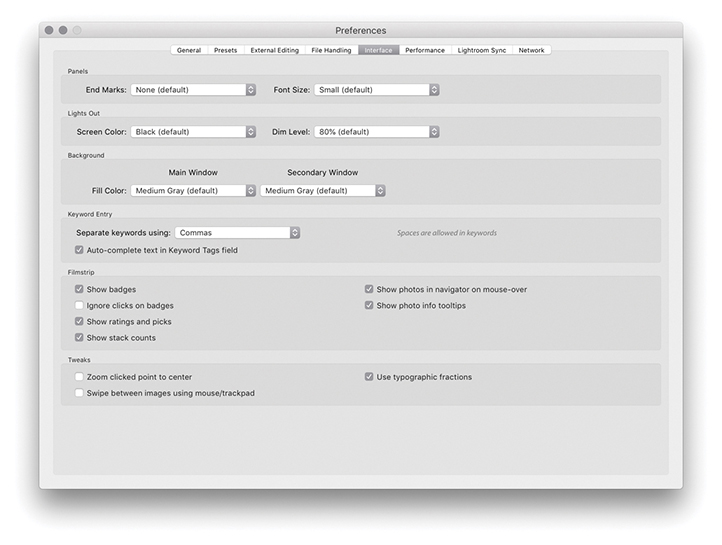Open the Performance preferences tab
The image size is (722, 545).
point(425,50)
